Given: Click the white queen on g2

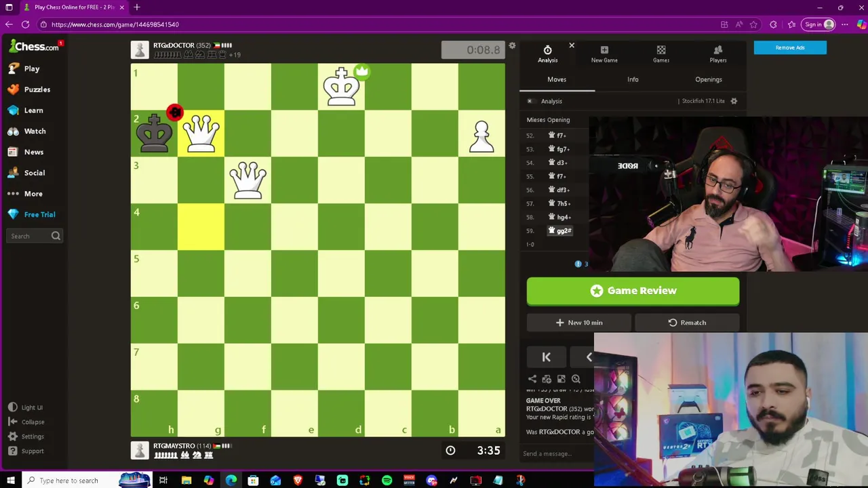Looking at the screenshot, I should 201,133.
